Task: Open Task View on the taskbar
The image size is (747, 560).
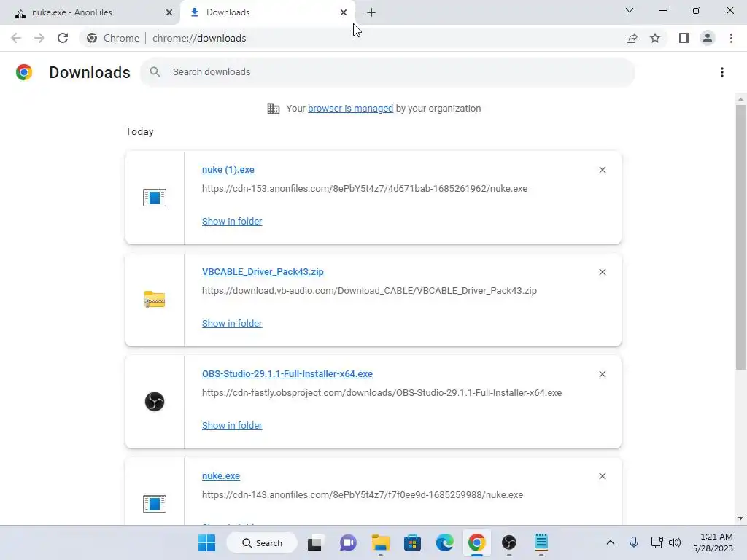Action: pos(314,542)
